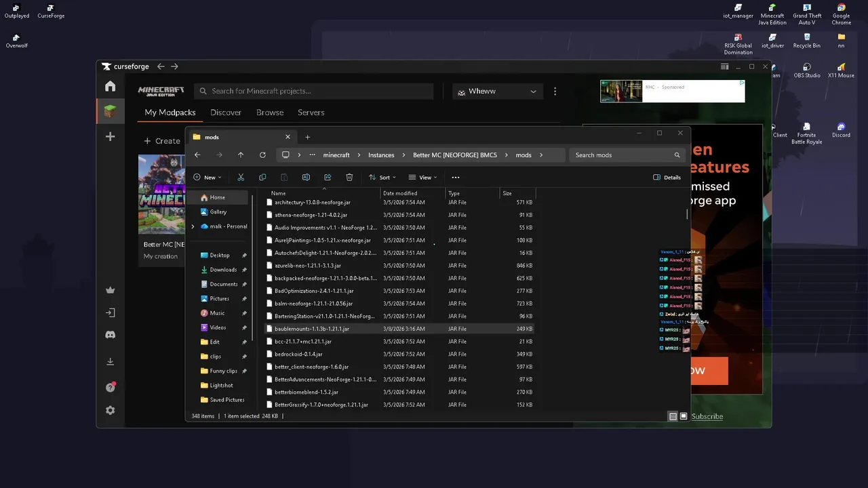
Task: Click the Copy icon in Explorer toolbar
Action: tap(262, 178)
